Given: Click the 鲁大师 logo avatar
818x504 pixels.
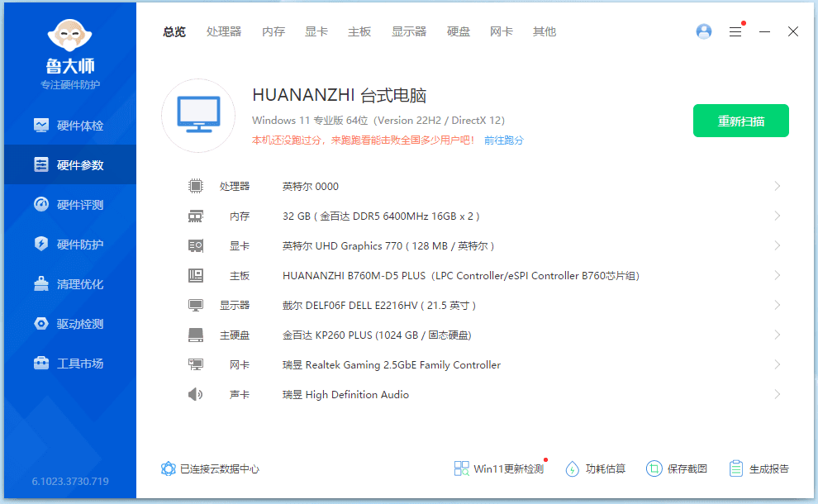Looking at the screenshot, I should 70,36.
